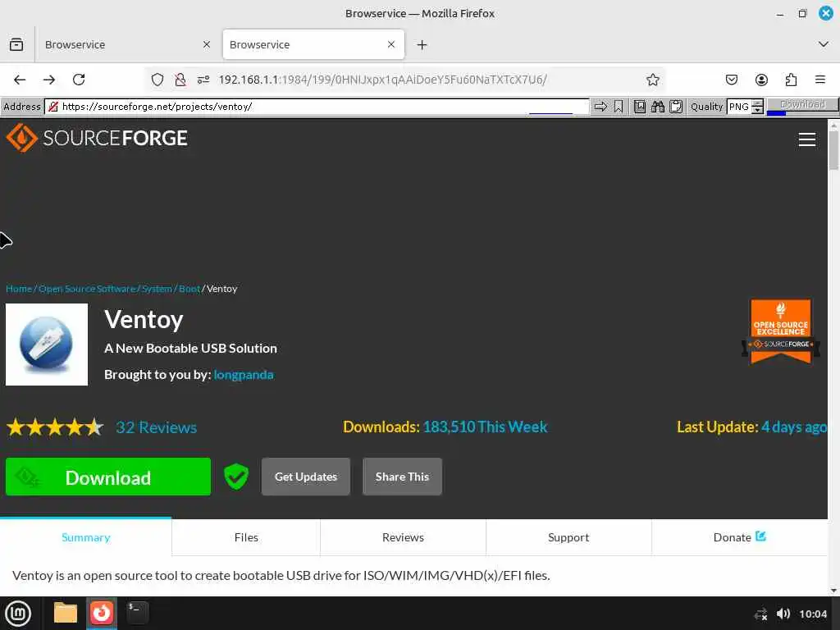
Task: Reload the page in Firefox
Action: (79, 80)
